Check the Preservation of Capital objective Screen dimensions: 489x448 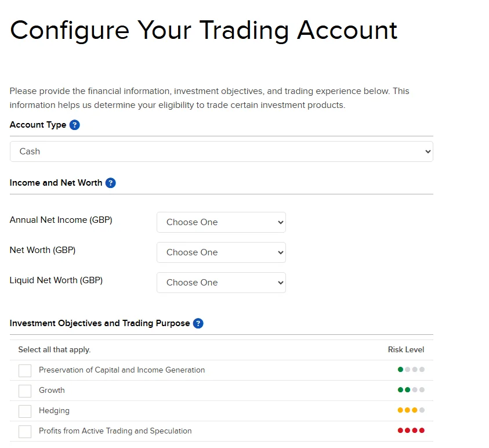click(x=24, y=370)
